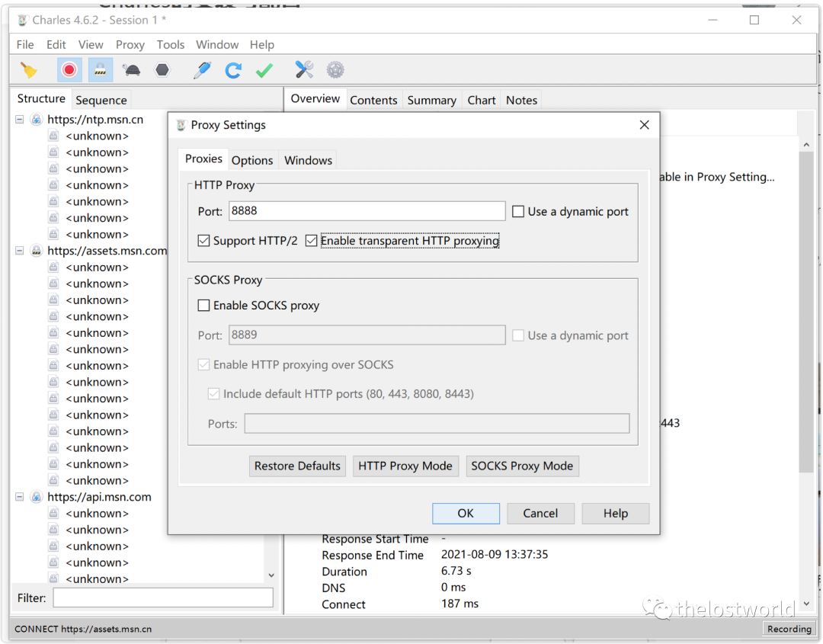Screen dimensions: 823x644
Task: Check Enable SOCKS proxy
Action: coord(203,306)
